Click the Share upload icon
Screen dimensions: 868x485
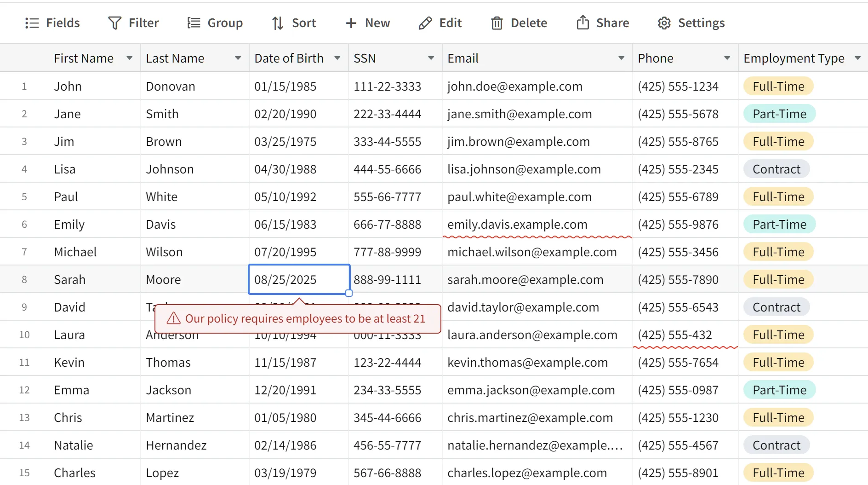tap(582, 23)
